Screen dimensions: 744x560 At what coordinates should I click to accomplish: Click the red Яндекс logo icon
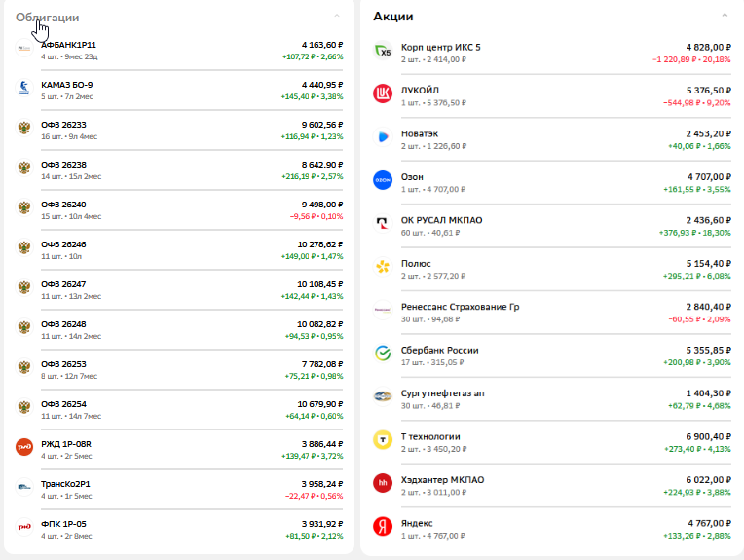tap(383, 526)
